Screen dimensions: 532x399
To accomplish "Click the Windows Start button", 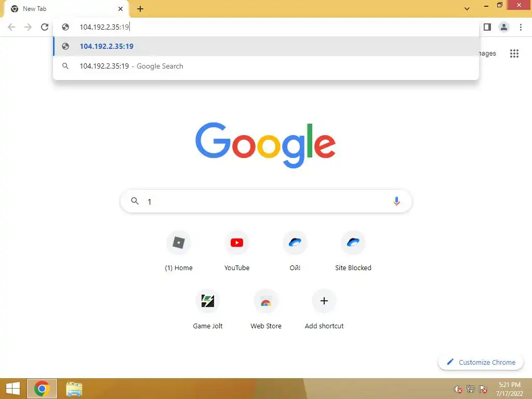I will (13, 389).
